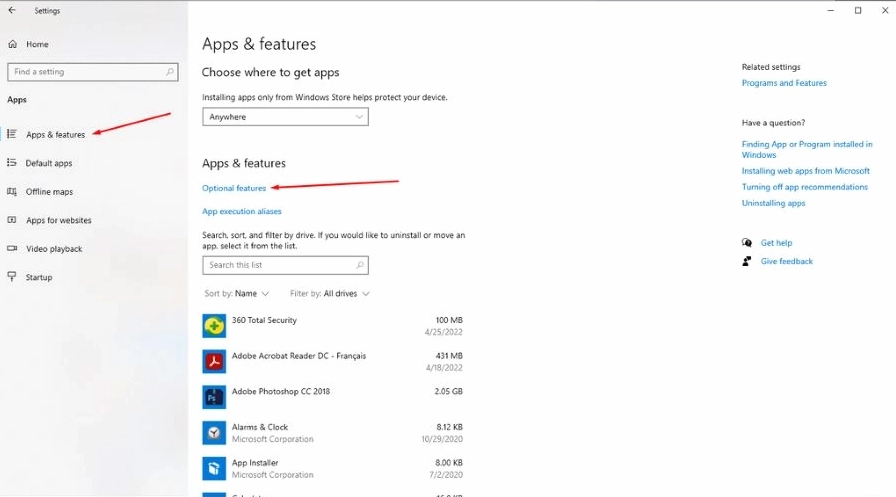This screenshot has height=497, width=896.
Task: Click the Alarms & Clock app icon
Action: point(214,432)
